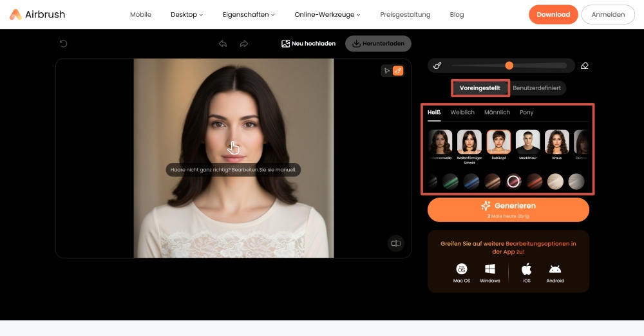Screen dimensions: 644x336
Task: Pick the cream blonde hair color
Action: (x=555, y=182)
